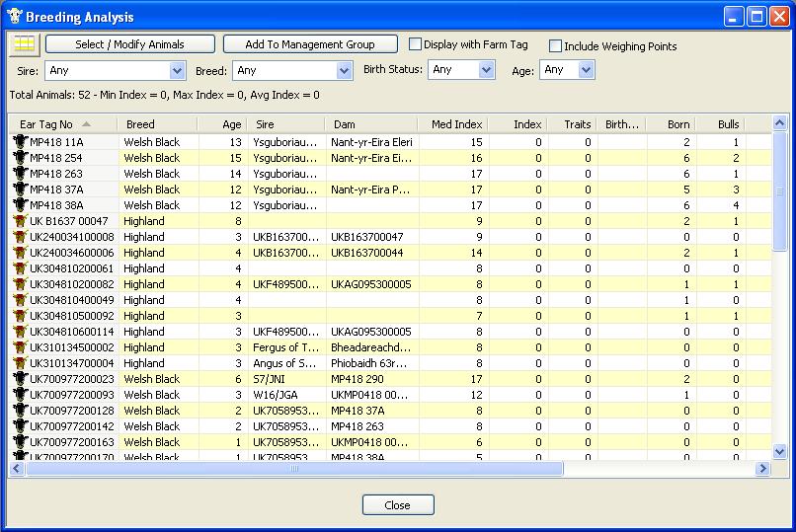Select ear tag UK304810600114

71,332
